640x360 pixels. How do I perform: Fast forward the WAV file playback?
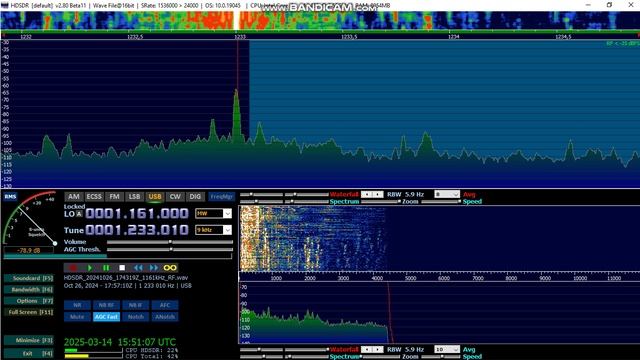(154, 268)
